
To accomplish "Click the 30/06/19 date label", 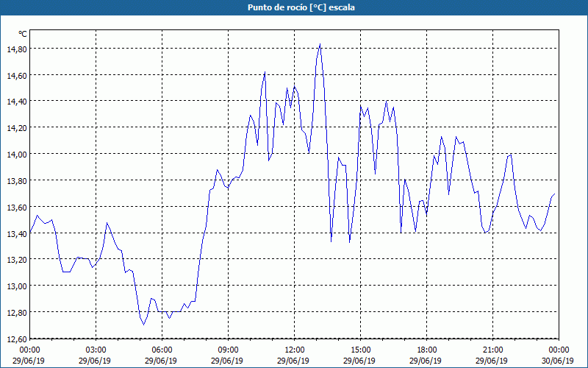I will pos(558,361).
